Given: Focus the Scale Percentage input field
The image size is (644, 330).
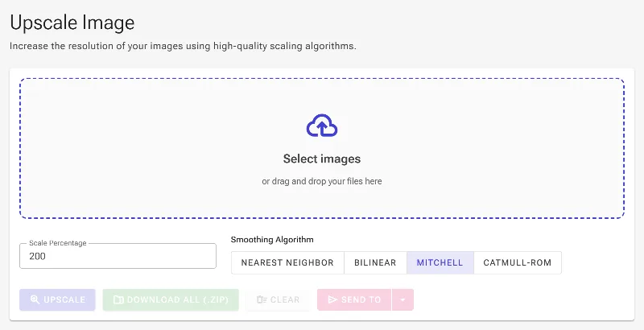Looking at the screenshot, I should click(118, 256).
